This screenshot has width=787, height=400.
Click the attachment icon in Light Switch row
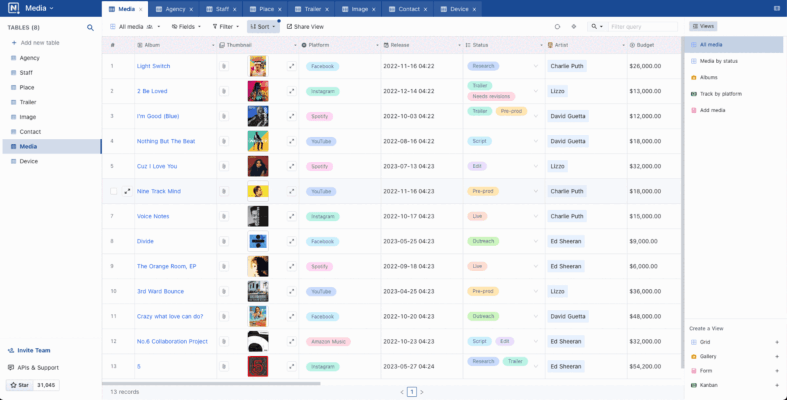tap(224, 66)
